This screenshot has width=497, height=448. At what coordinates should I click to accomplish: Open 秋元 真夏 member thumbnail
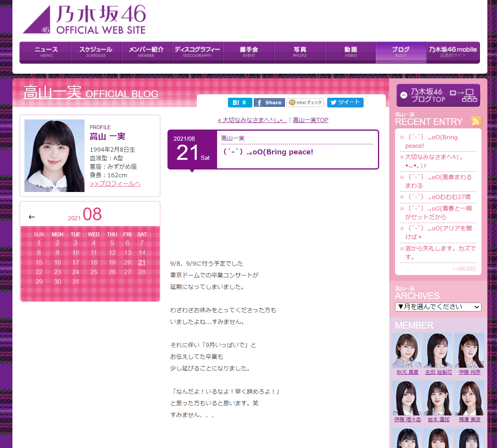407,350
